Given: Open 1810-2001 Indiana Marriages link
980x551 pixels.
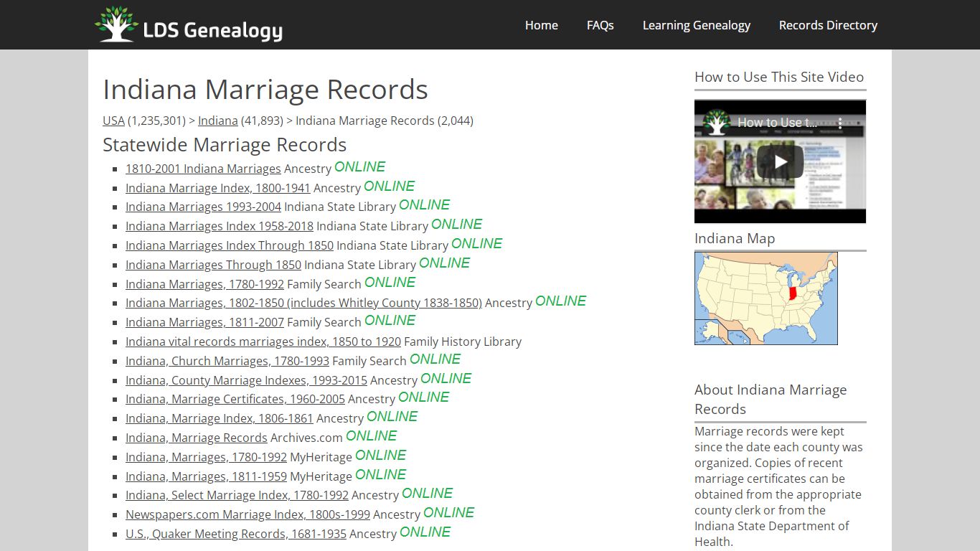Looking at the screenshot, I should pyautogui.click(x=203, y=169).
